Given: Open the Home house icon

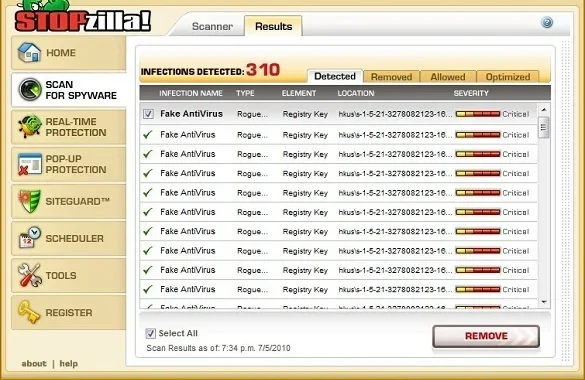Looking at the screenshot, I should point(29,53).
